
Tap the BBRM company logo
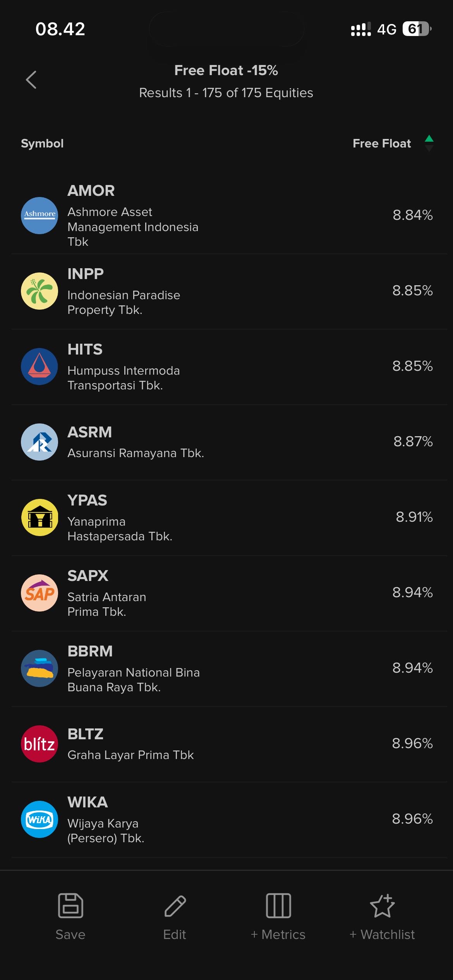pyautogui.click(x=39, y=668)
